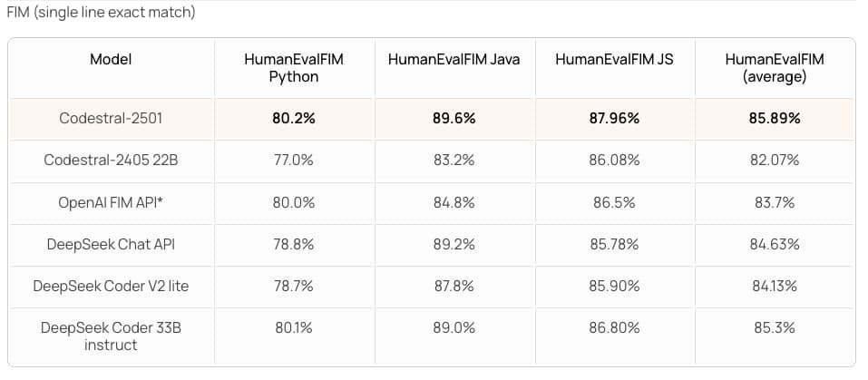Click the 78.7% Python cell

(x=294, y=287)
